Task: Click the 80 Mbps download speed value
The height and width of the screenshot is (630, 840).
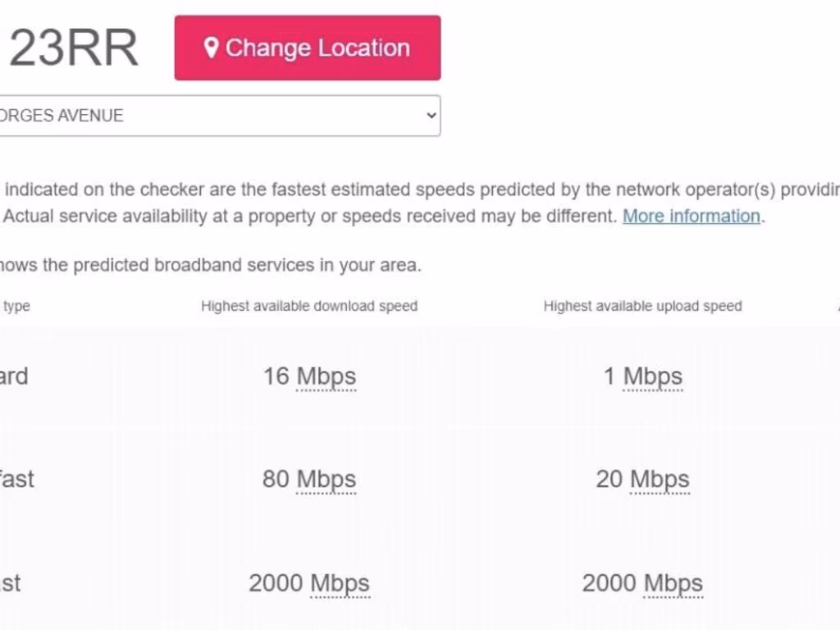Action: coord(309,479)
